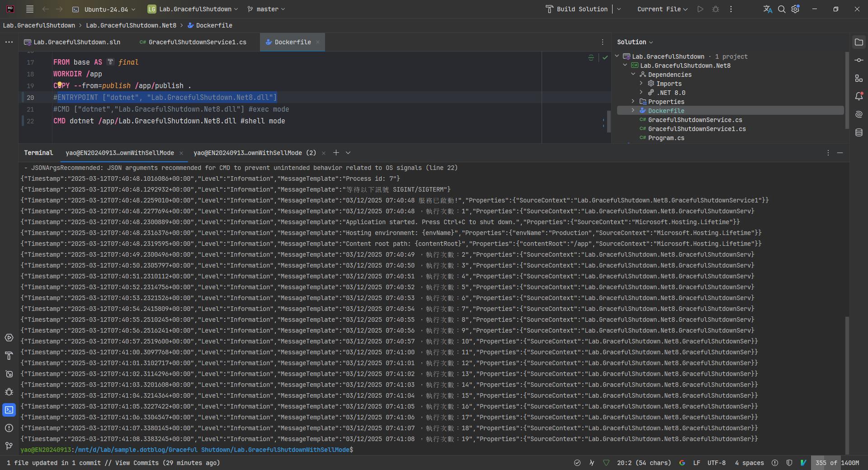
Task: Show Notifications bell panel
Action: tap(859, 96)
